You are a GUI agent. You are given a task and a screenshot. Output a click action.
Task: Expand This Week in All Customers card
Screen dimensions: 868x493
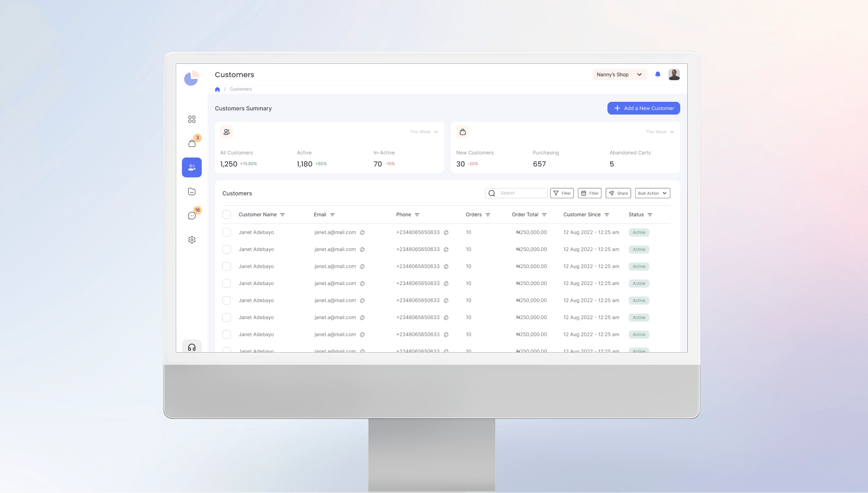coord(424,132)
